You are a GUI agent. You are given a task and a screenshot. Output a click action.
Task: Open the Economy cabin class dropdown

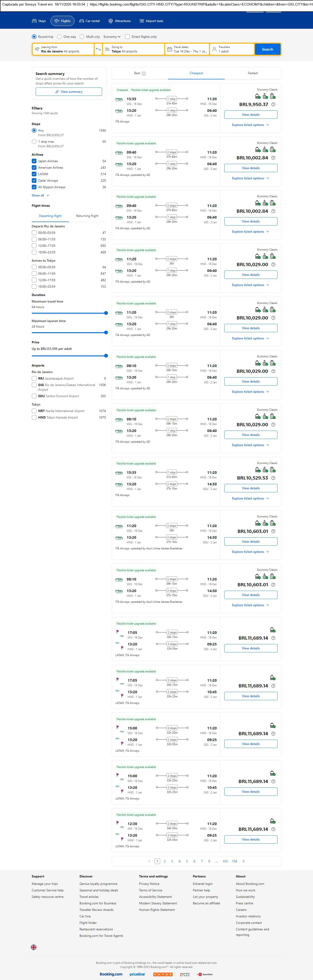(112, 37)
